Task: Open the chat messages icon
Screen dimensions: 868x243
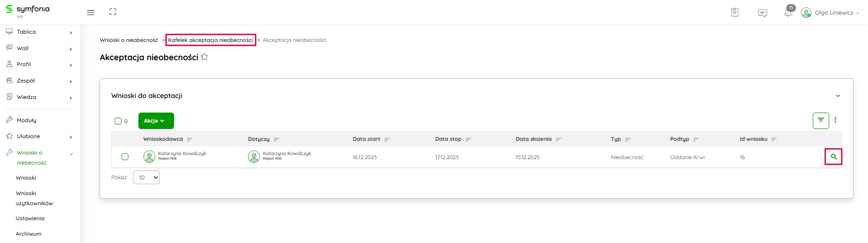Action: tap(762, 13)
